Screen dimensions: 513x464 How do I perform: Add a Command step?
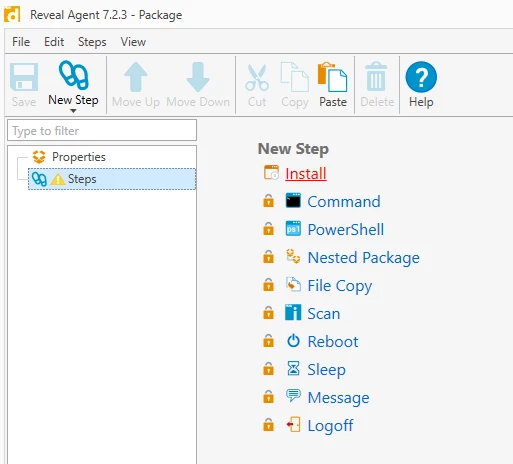[344, 201]
